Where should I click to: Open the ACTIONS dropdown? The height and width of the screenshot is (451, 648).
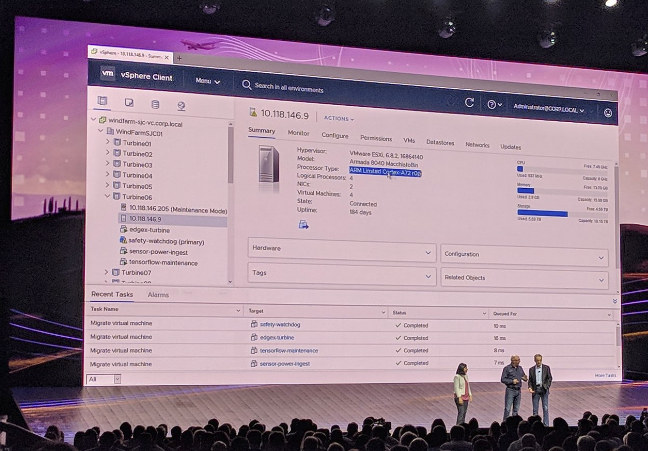[x=339, y=119]
